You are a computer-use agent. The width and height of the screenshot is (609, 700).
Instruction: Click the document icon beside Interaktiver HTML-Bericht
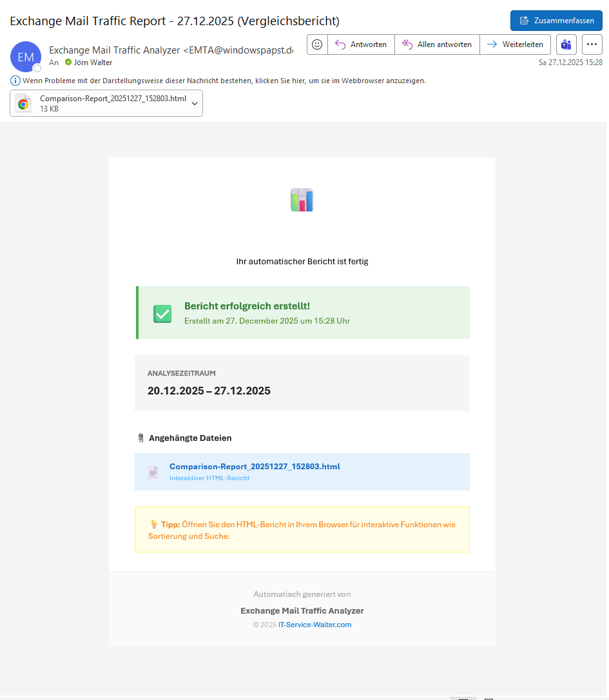pyautogui.click(x=153, y=472)
